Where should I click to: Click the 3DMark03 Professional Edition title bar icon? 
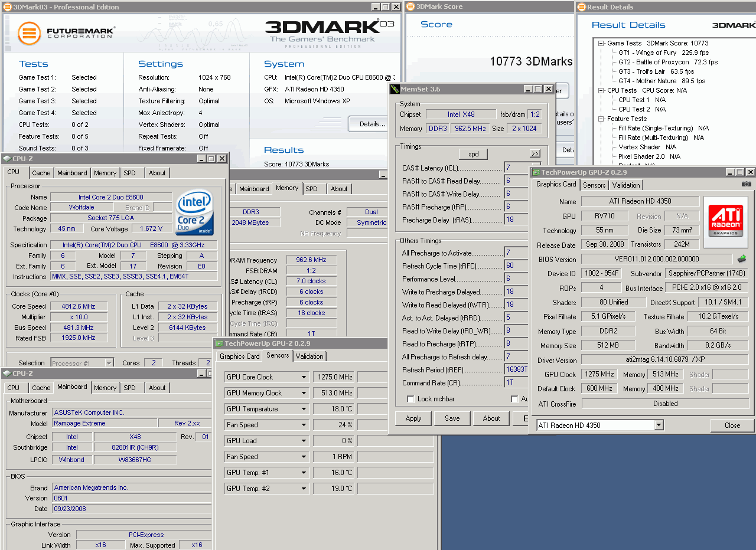8,7
